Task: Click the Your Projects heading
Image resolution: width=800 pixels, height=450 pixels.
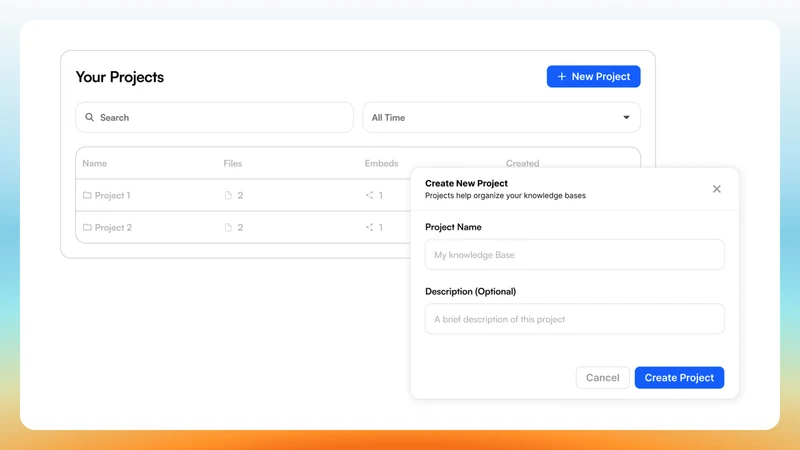Action: (x=120, y=77)
